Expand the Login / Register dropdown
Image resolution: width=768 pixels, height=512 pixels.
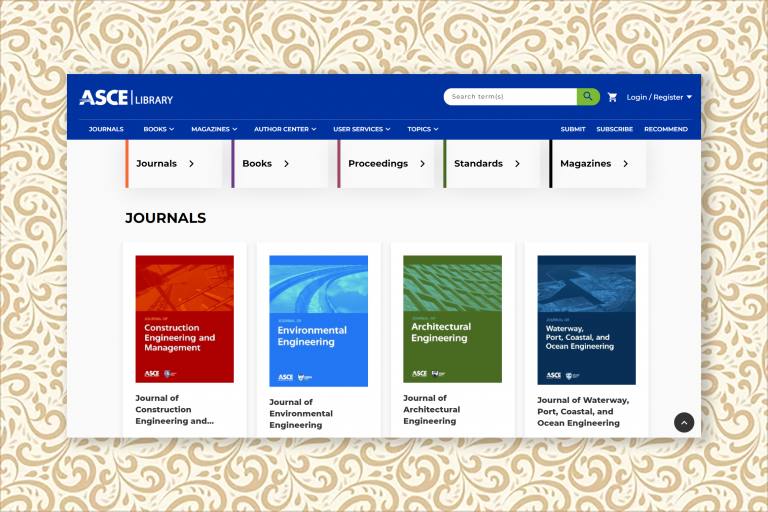[x=659, y=97]
